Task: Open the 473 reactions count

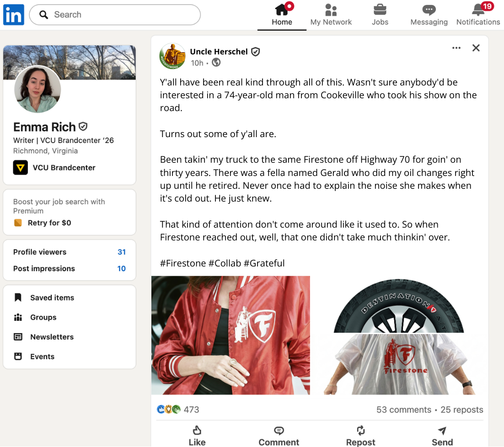Action: click(x=191, y=410)
